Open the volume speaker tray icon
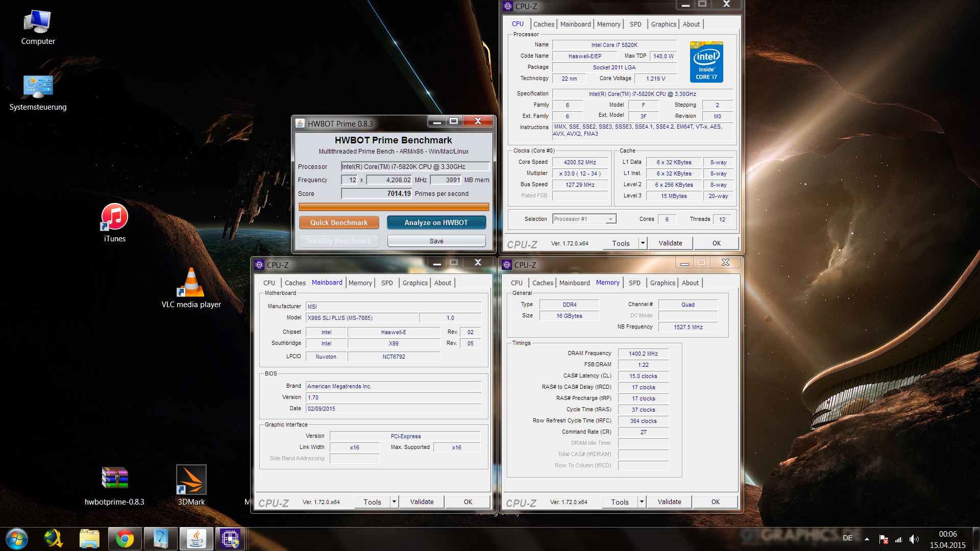This screenshot has width=980, height=551. click(914, 539)
